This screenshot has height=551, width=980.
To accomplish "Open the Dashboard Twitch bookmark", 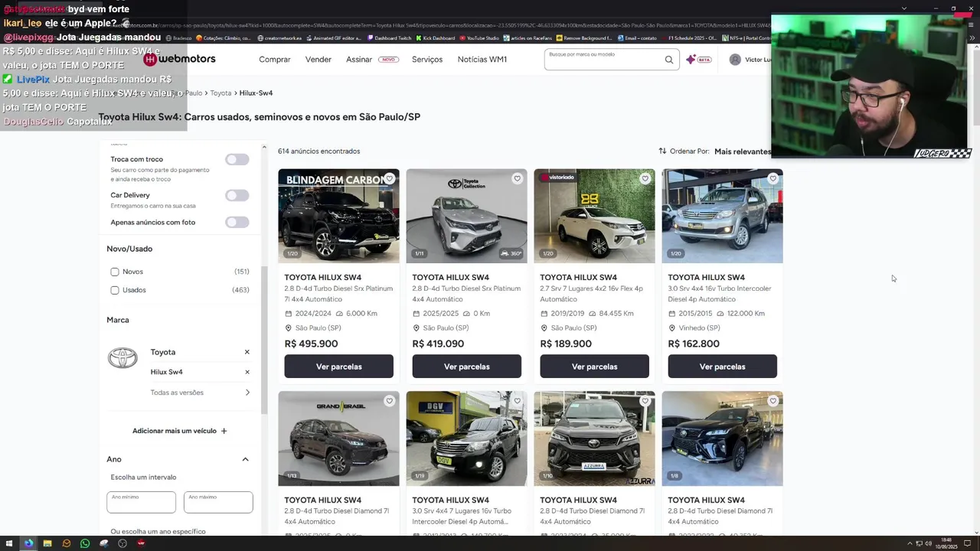I will click(x=389, y=37).
